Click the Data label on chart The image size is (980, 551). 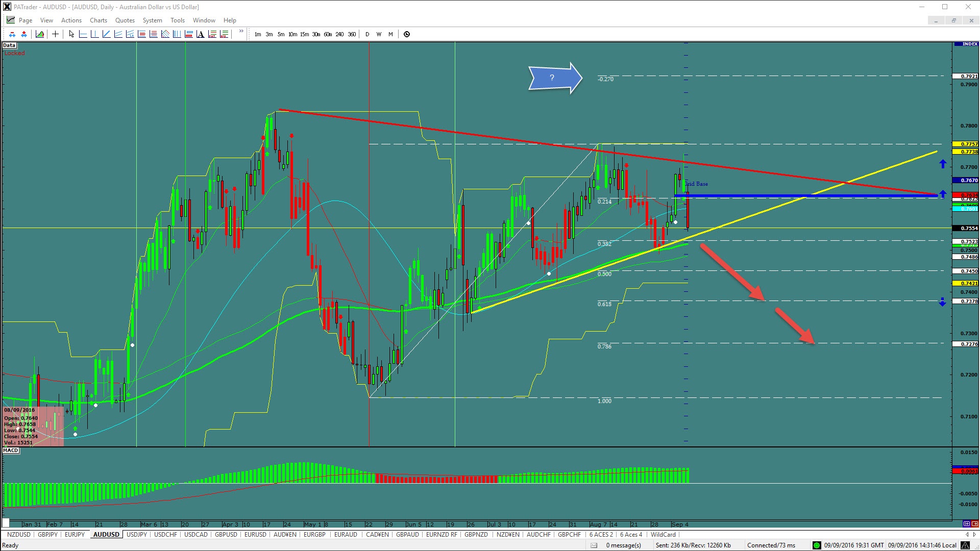click(9, 45)
